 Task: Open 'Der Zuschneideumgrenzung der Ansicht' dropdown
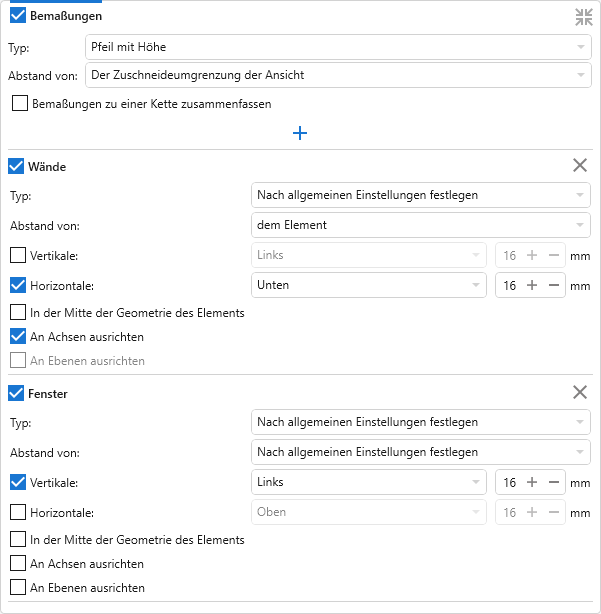[338, 75]
